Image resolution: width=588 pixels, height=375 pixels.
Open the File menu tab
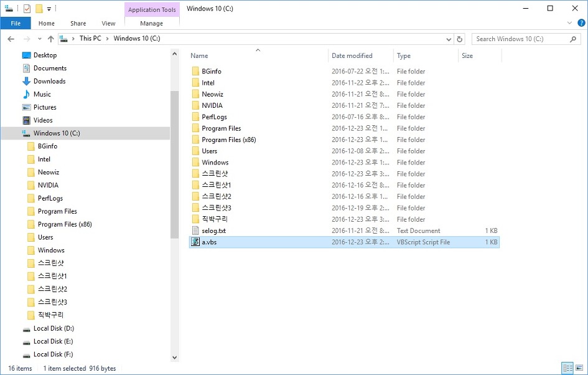pos(16,23)
